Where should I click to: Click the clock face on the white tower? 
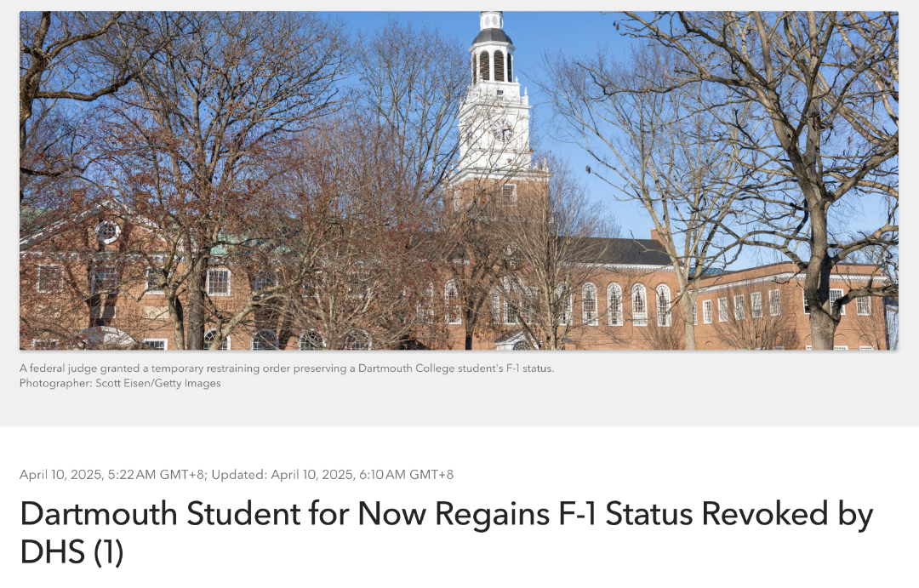(x=502, y=131)
